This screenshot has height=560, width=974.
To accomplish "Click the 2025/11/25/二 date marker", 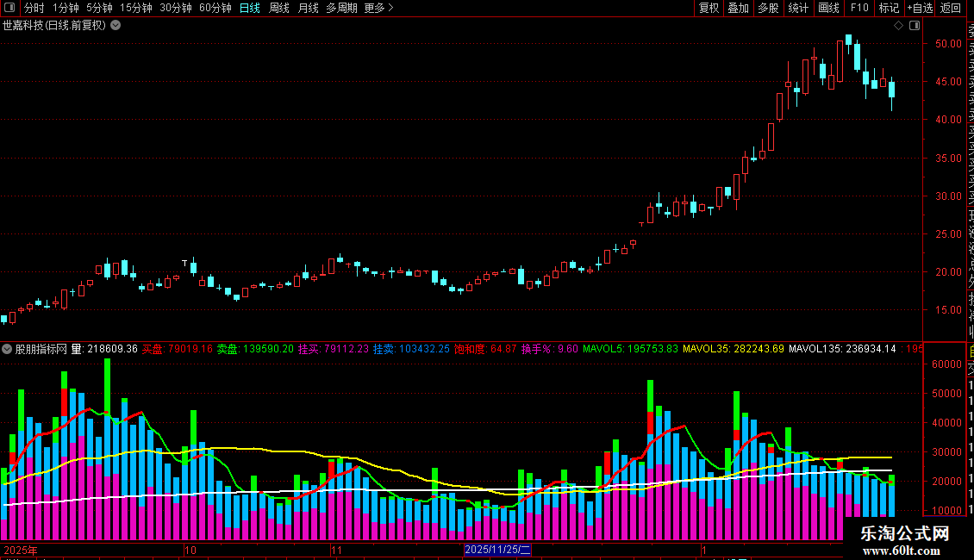I will tap(497, 550).
